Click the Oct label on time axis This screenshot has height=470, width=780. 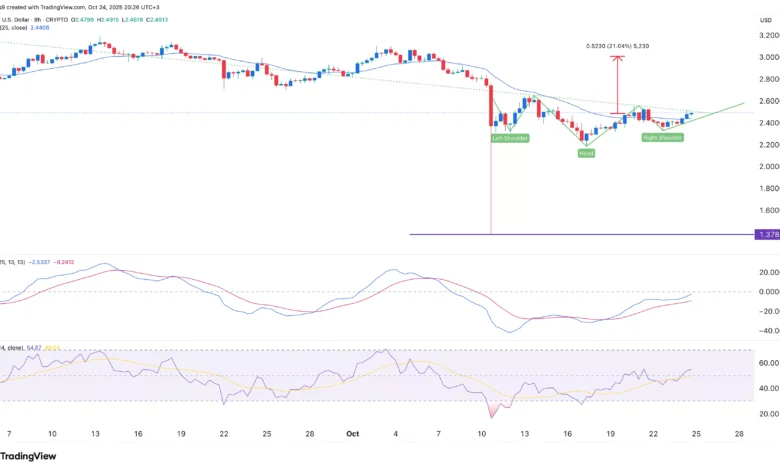coord(350,436)
